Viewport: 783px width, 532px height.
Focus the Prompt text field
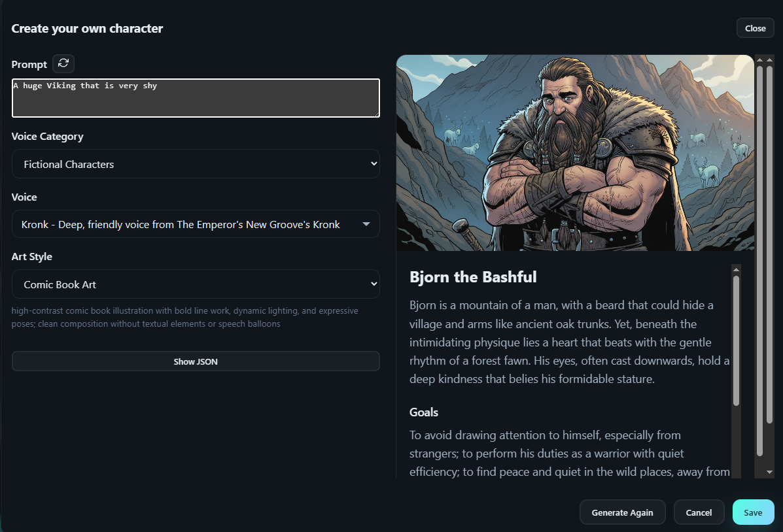(196, 98)
